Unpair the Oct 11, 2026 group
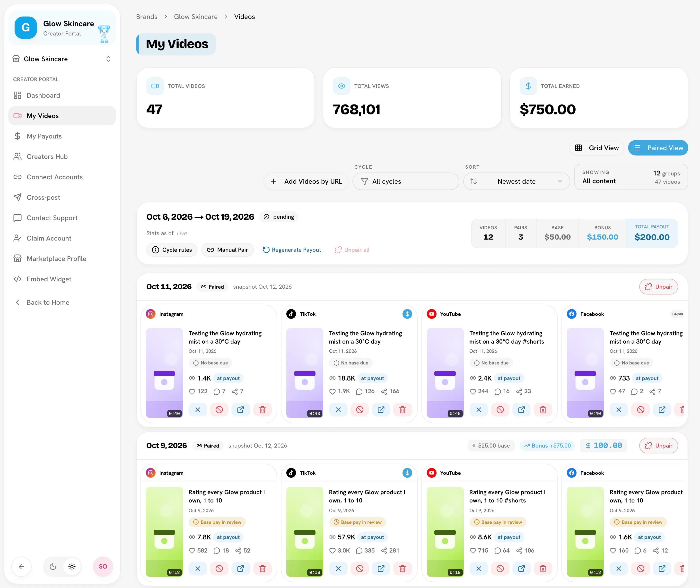 click(x=658, y=287)
